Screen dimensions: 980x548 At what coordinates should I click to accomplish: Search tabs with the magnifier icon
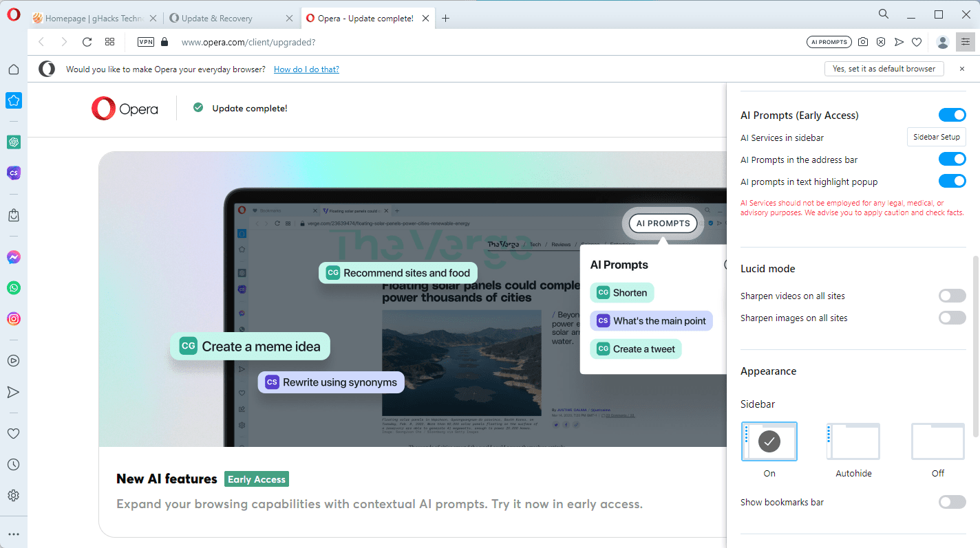[x=884, y=14]
